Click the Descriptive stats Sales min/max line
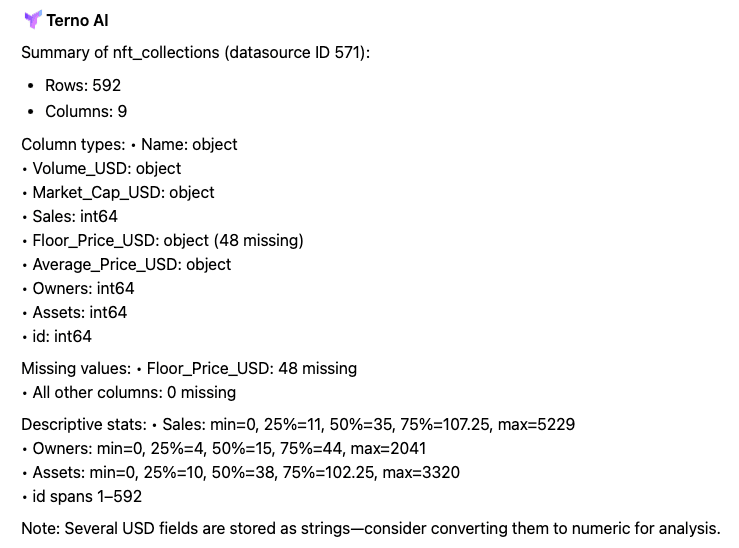 click(x=298, y=424)
